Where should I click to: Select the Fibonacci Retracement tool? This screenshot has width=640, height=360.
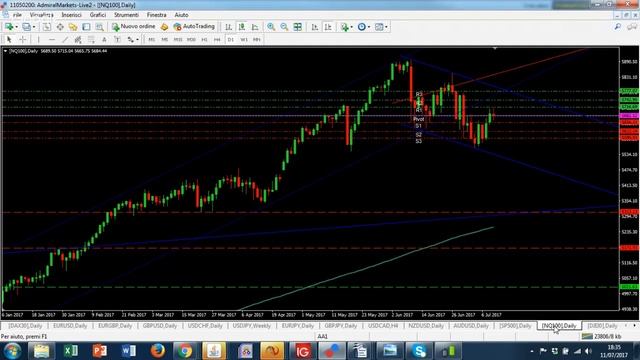pyautogui.click(x=91, y=40)
